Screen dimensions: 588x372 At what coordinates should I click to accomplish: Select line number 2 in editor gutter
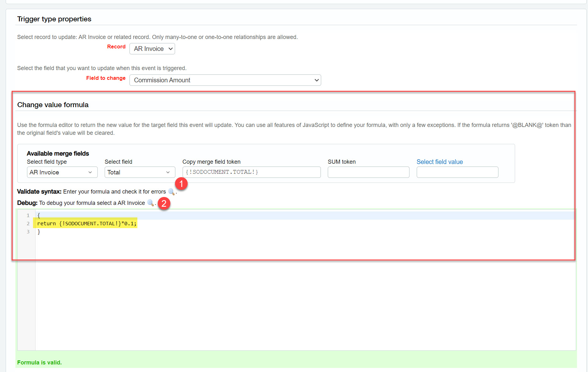28,224
